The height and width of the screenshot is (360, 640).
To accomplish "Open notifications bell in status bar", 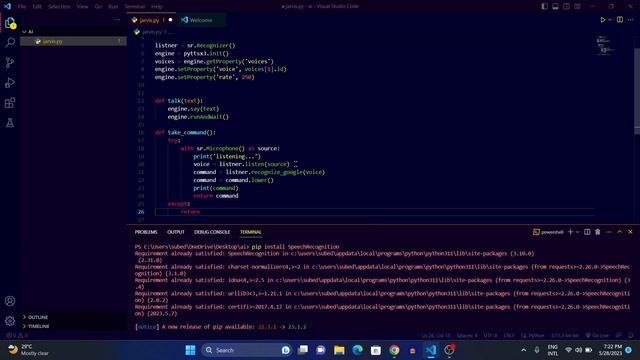I will click(631, 336).
